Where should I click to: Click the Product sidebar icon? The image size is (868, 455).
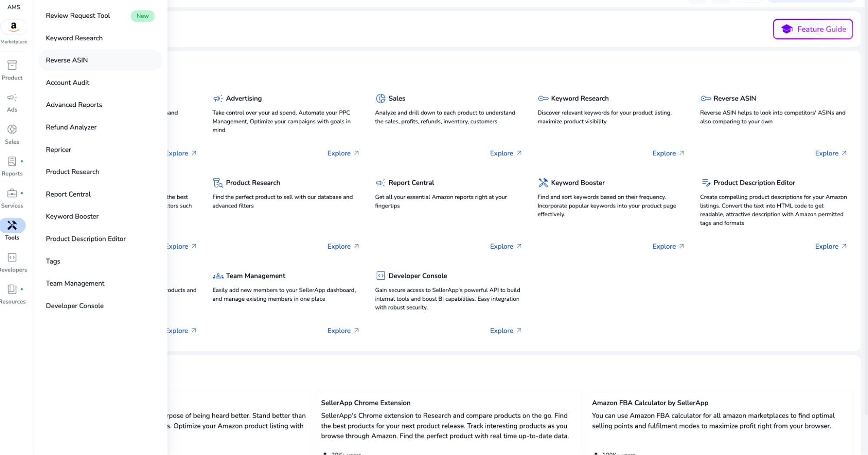[12, 65]
